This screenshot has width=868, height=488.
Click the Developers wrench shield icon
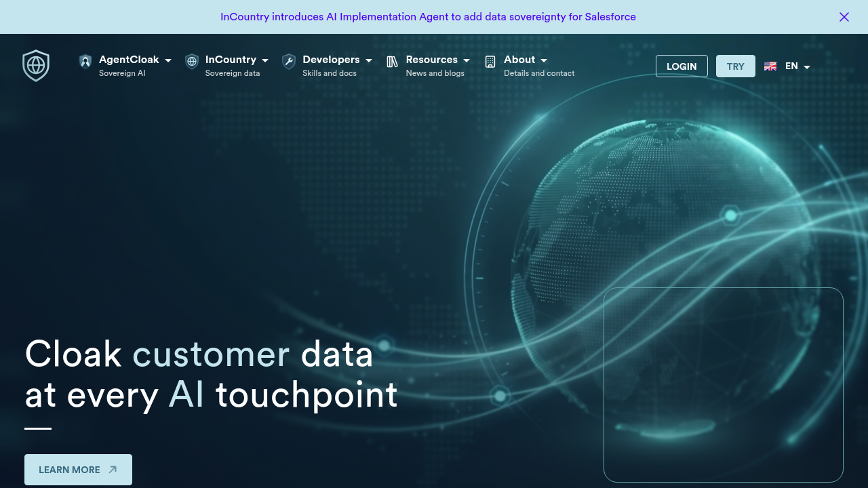point(289,62)
